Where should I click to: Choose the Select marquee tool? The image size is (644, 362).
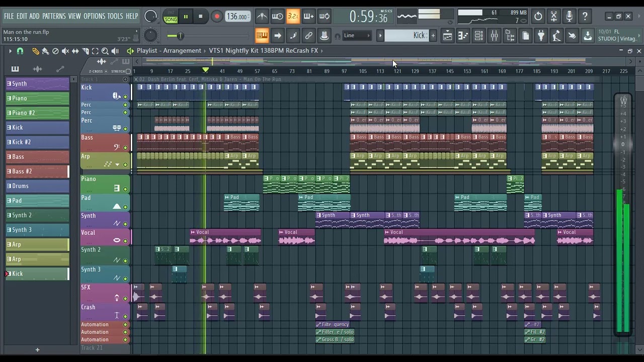click(95, 51)
